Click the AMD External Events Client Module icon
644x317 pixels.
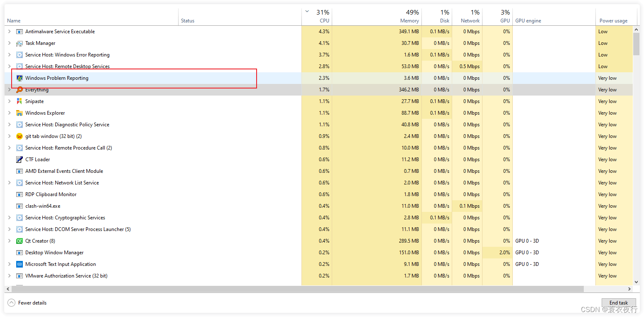click(x=19, y=171)
